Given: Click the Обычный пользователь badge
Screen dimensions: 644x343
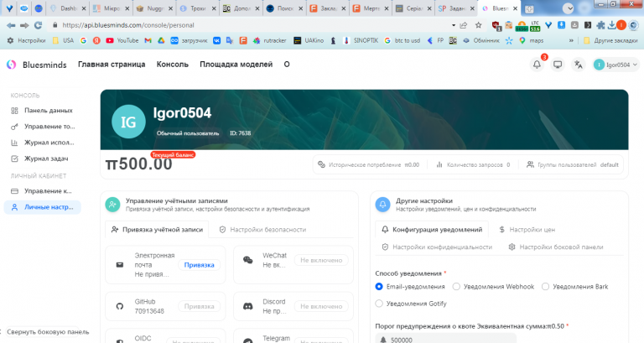Looking at the screenshot, I should [x=188, y=133].
